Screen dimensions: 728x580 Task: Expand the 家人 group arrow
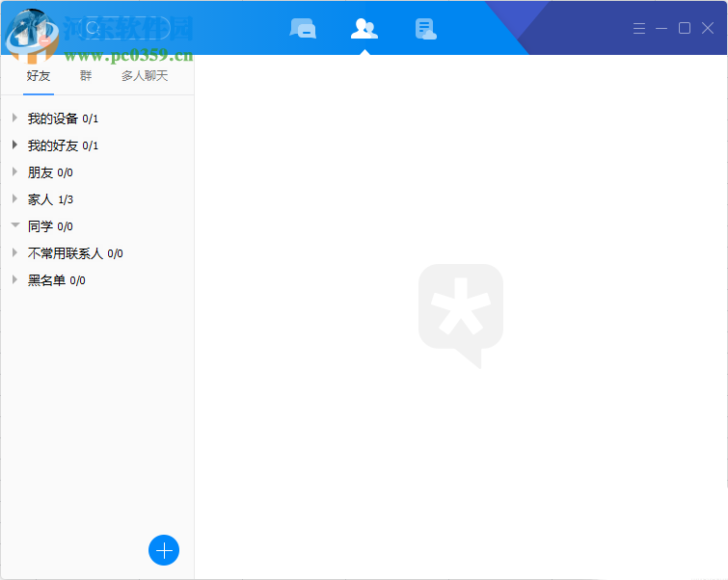pyautogui.click(x=14, y=198)
